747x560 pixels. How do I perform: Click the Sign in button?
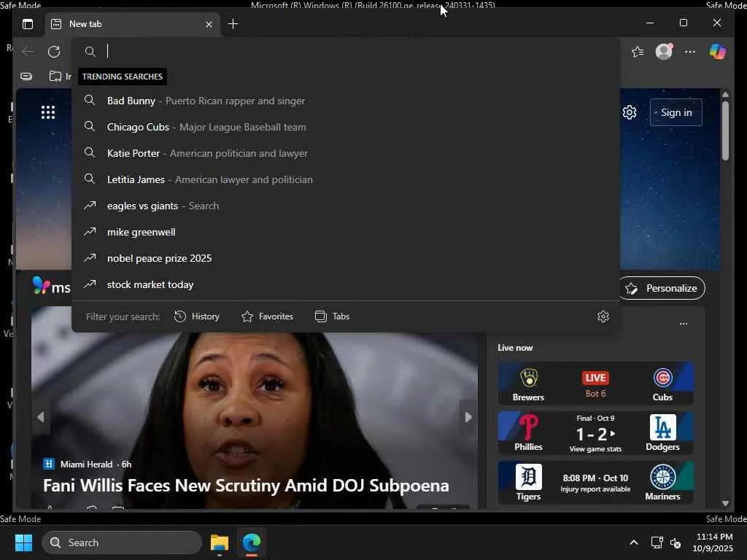pyautogui.click(x=676, y=112)
